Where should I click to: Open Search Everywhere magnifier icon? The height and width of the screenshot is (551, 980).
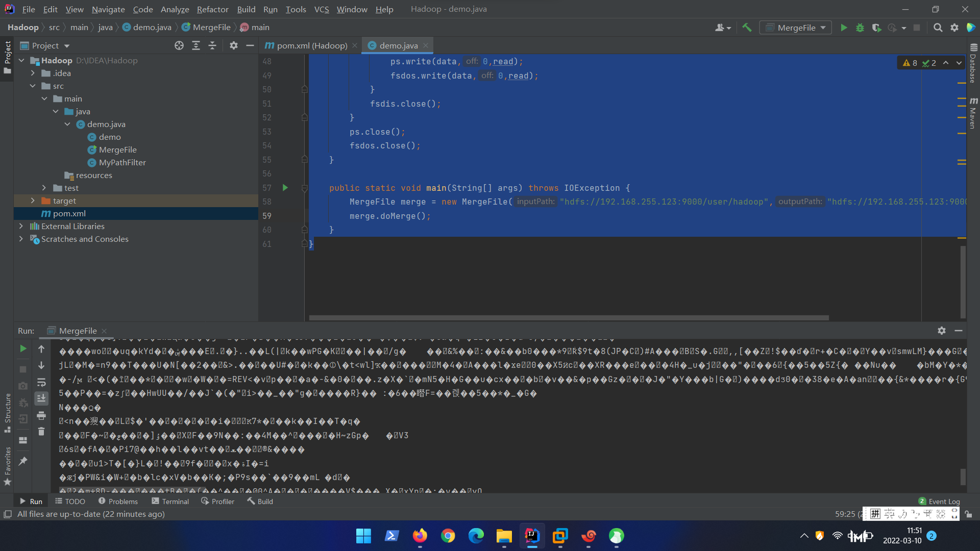pyautogui.click(x=938, y=28)
